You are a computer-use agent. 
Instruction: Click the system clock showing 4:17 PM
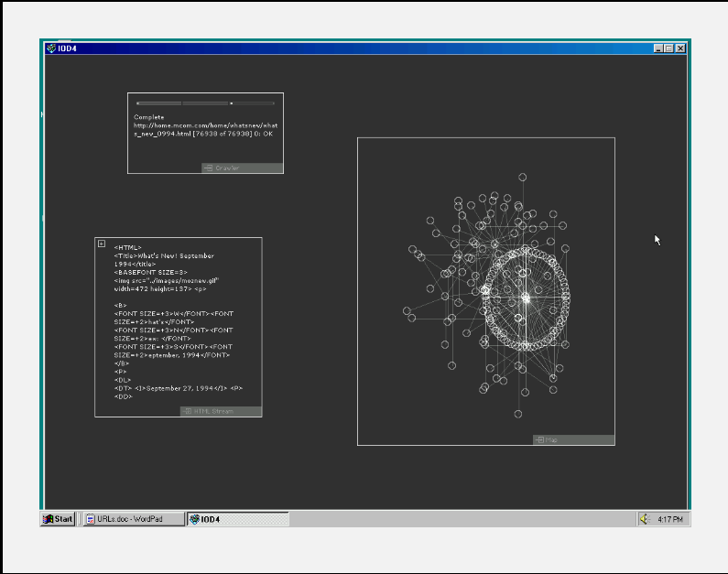click(x=670, y=519)
